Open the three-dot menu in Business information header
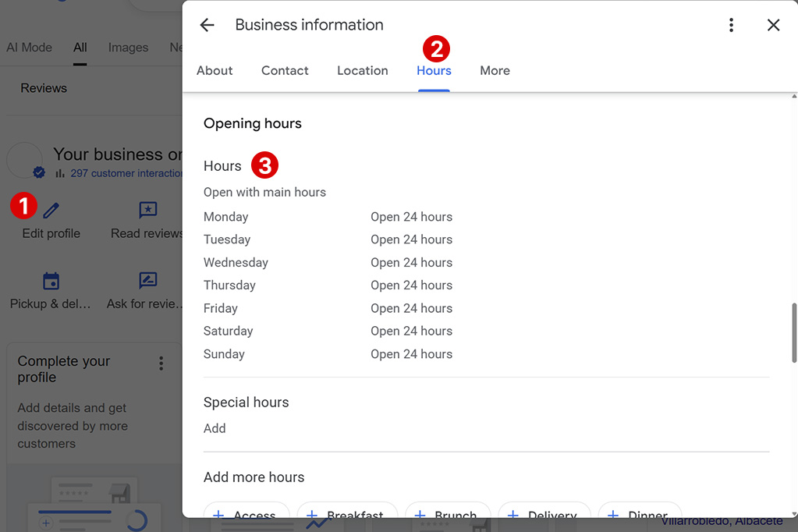This screenshot has height=532, width=798. pyautogui.click(x=732, y=25)
